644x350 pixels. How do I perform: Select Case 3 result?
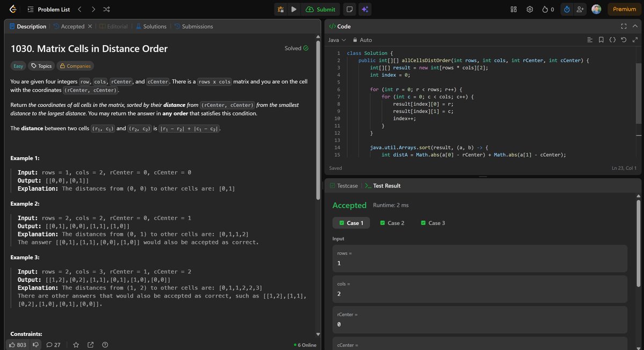(433, 223)
